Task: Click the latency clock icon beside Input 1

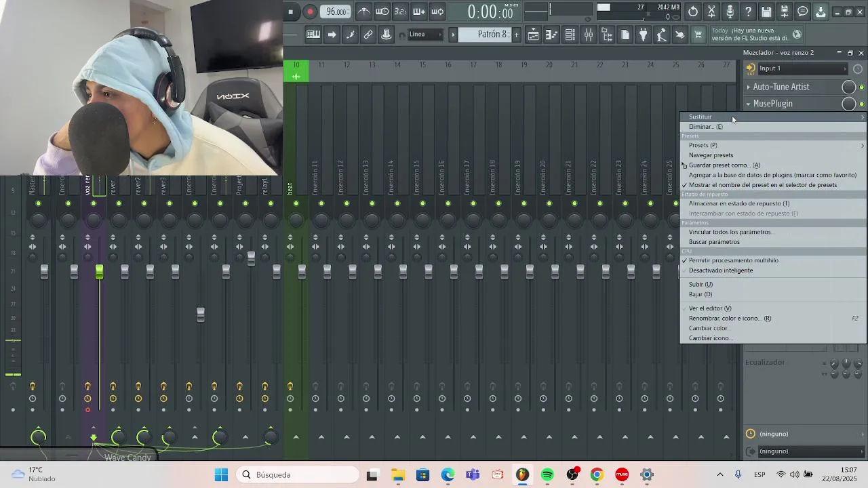Action: (x=858, y=68)
